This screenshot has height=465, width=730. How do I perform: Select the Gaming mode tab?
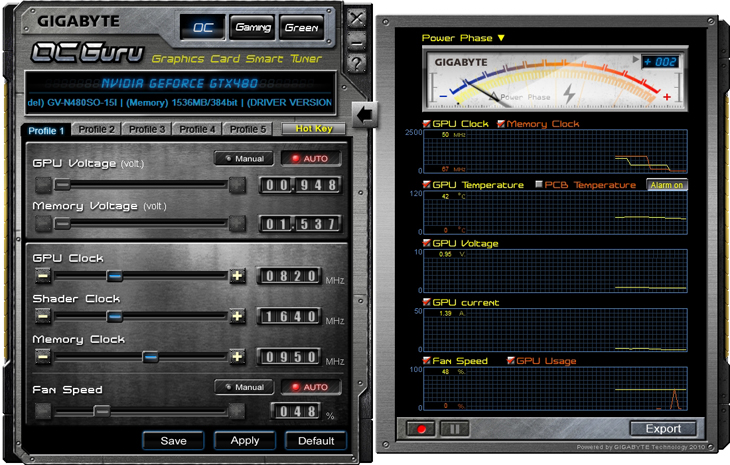pos(252,28)
